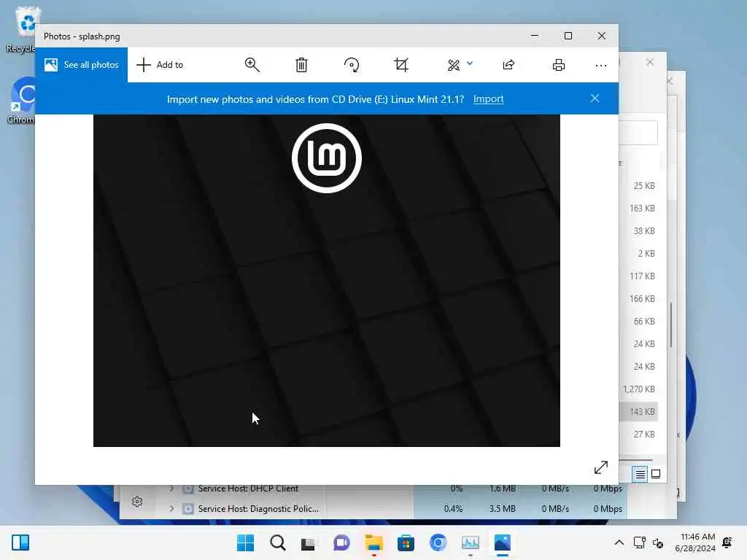Switch File Explorer to details view icon
The height and width of the screenshot is (560, 747).
pos(640,474)
